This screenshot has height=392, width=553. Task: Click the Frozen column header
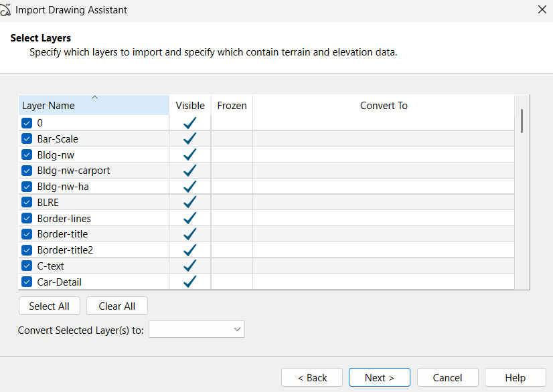232,106
